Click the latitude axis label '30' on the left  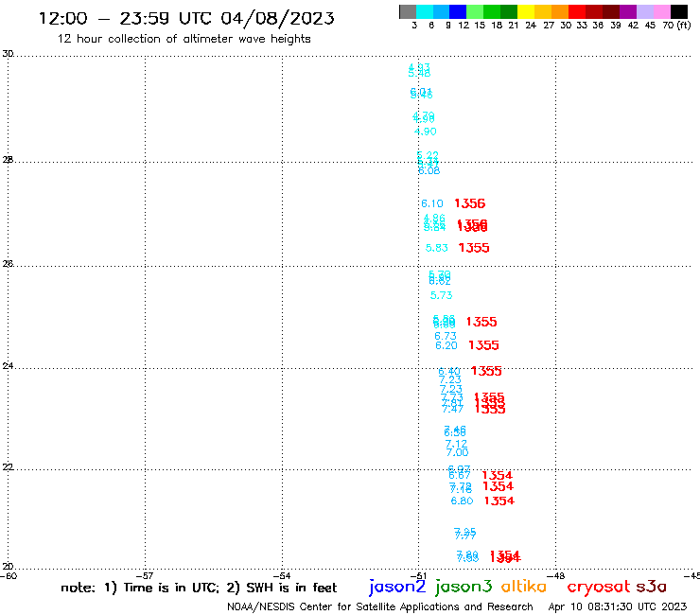coord(8,54)
